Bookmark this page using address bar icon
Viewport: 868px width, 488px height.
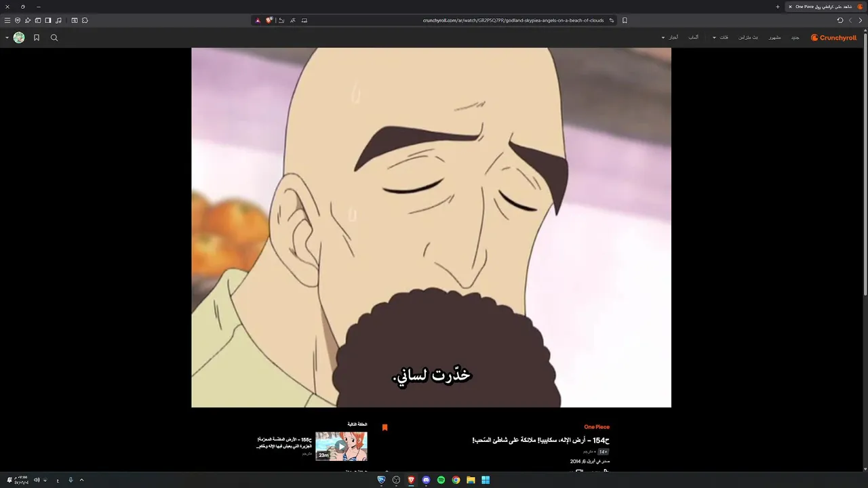coord(625,20)
